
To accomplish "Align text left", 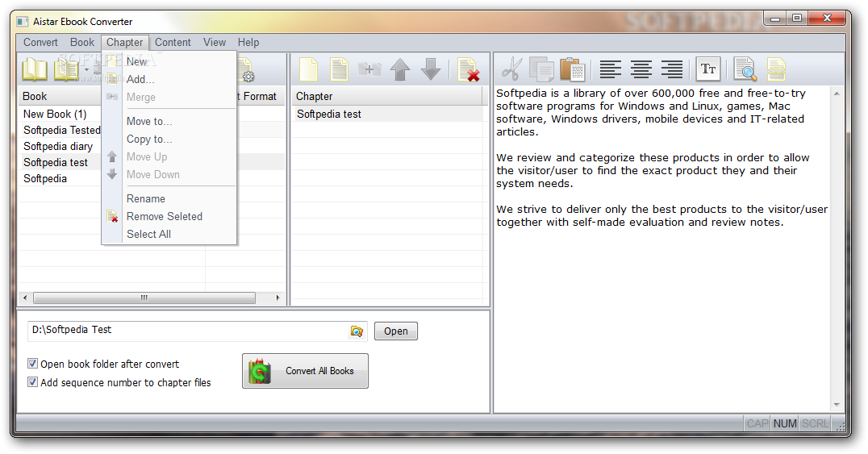I will (x=610, y=69).
